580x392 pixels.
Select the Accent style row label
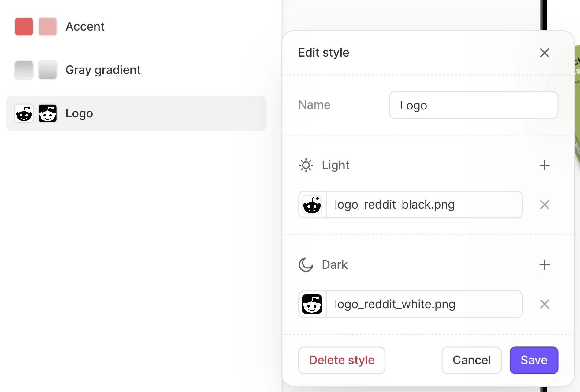coord(85,27)
